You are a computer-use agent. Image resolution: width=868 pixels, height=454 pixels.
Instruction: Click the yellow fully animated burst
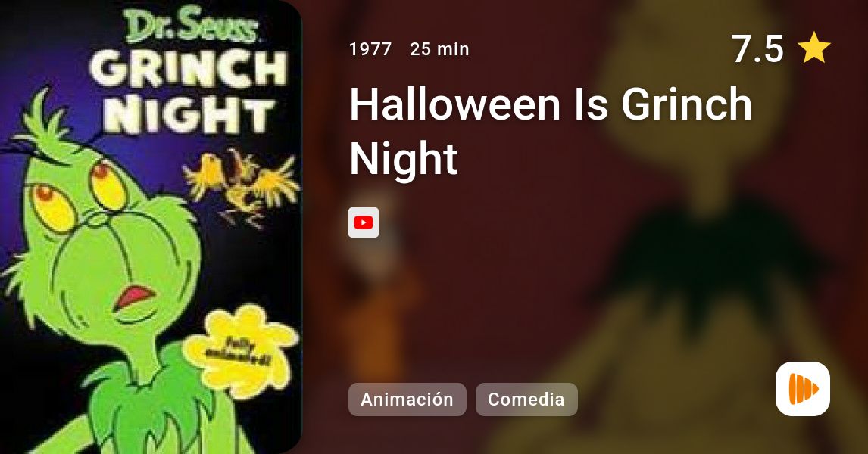click(239, 350)
